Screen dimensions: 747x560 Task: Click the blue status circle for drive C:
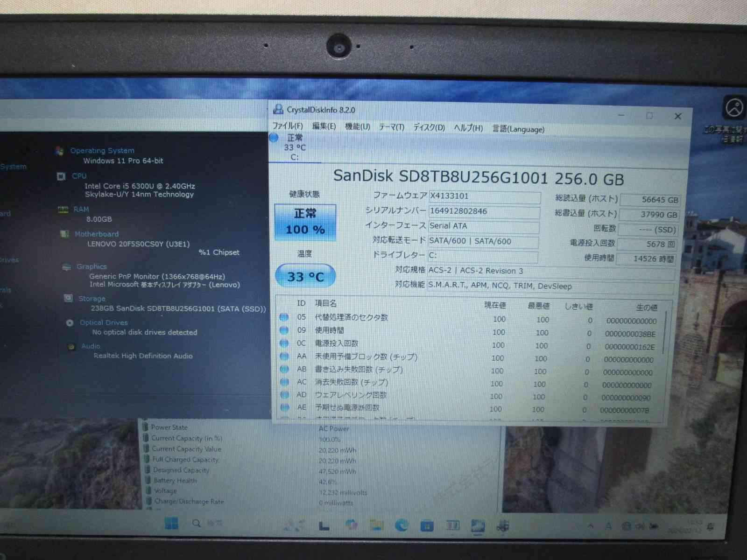click(x=274, y=138)
